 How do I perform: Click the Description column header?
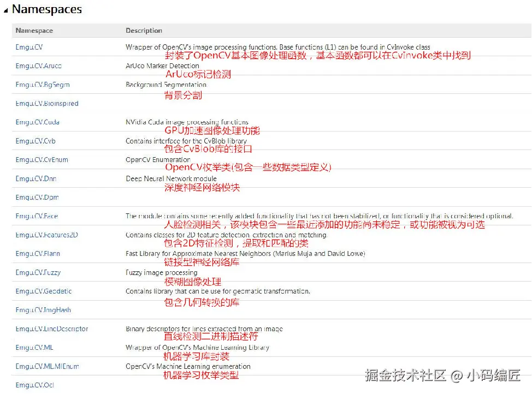coord(144,31)
